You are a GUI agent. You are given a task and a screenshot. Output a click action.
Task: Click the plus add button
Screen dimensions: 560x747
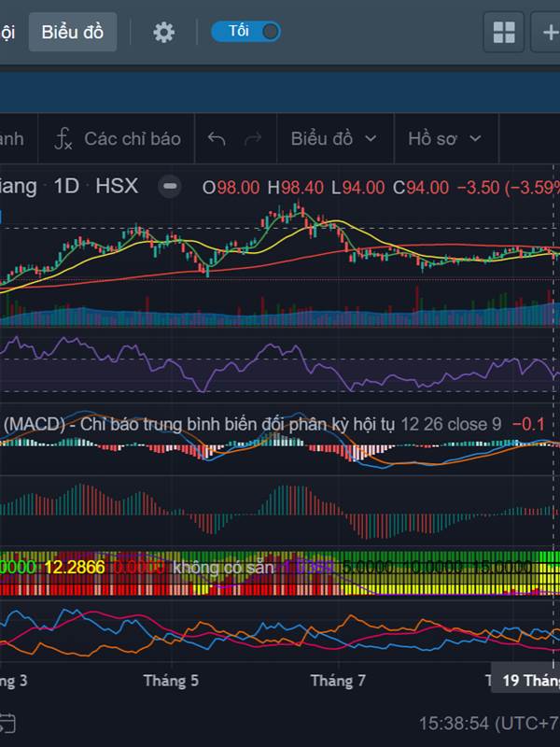(x=550, y=32)
